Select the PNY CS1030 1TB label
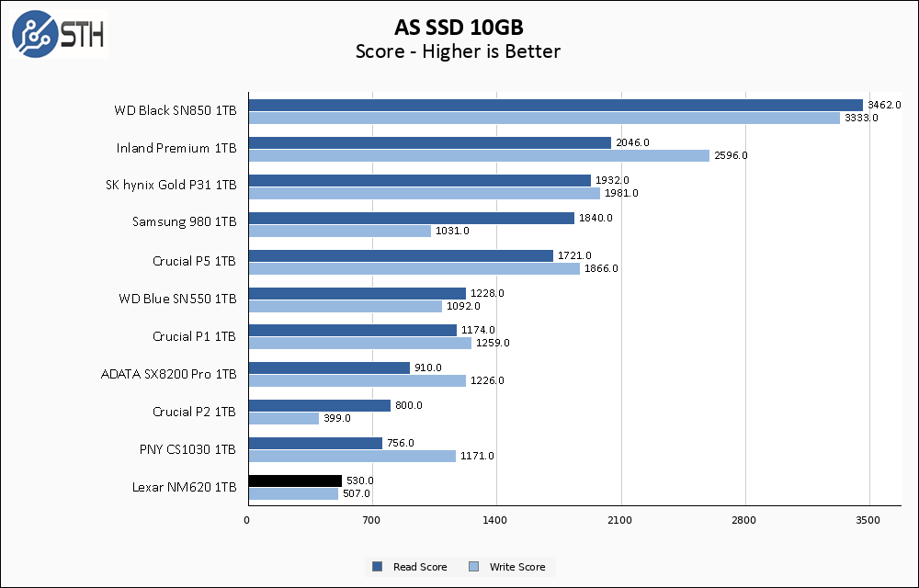 point(187,449)
